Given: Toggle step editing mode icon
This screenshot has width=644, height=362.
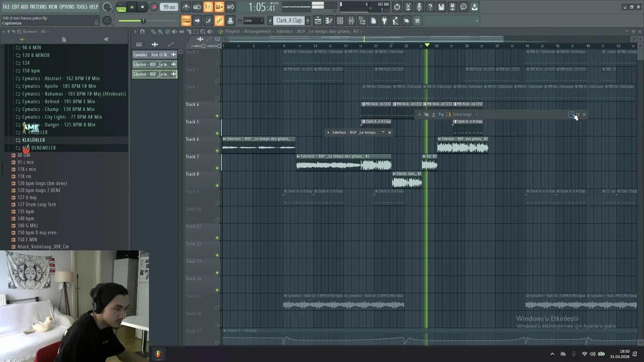Looking at the screenshot, I should pos(208,21).
